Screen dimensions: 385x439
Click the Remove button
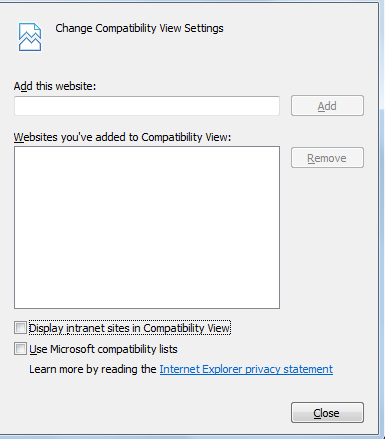(327, 158)
